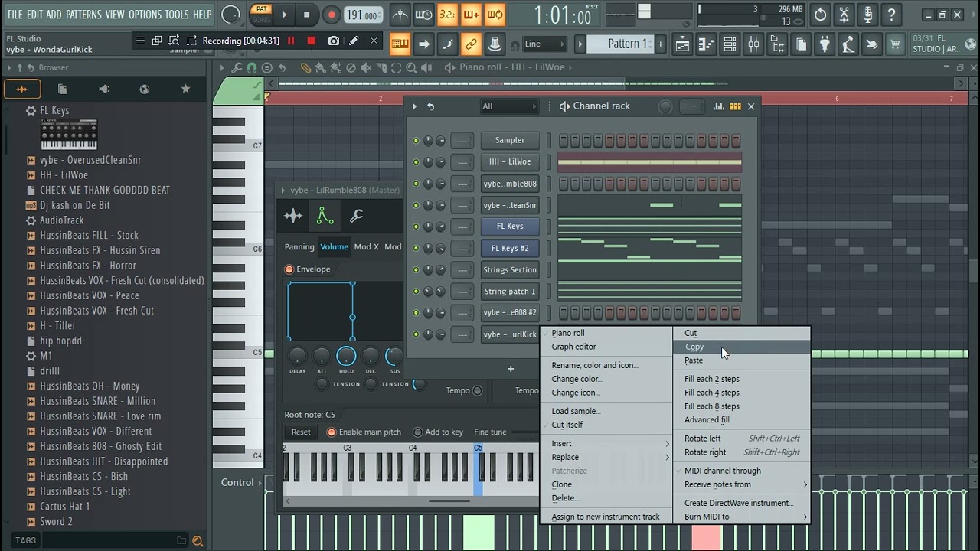Click the Browser search magnifier icon
Screen dimensions: 980x551
pos(198,541)
